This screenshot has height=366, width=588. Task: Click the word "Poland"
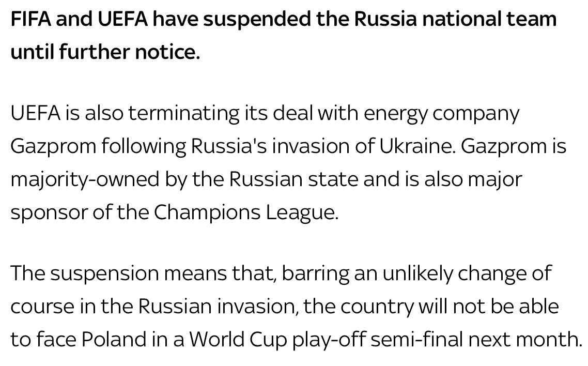[x=114, y=339]
